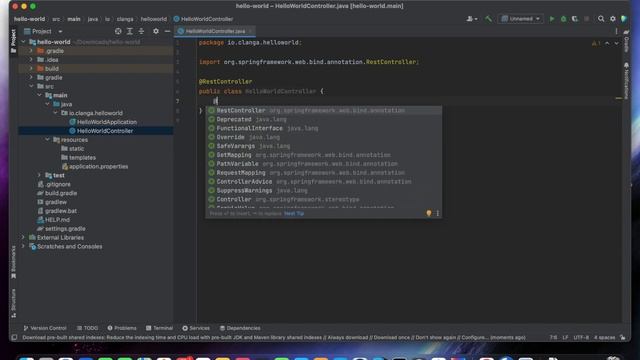Click the lightbulb icon in completion popup
This screenshot has height=360, width=640.
[429, 213]
